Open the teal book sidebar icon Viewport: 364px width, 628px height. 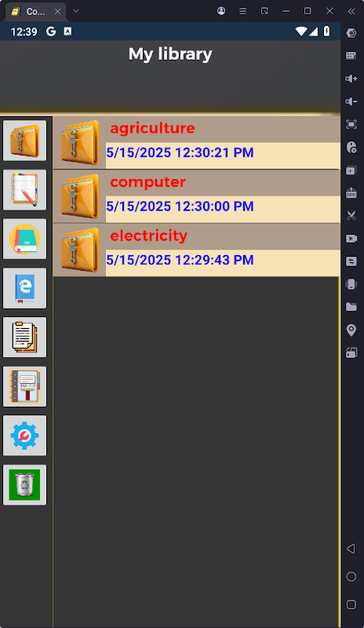coord(25,239)
